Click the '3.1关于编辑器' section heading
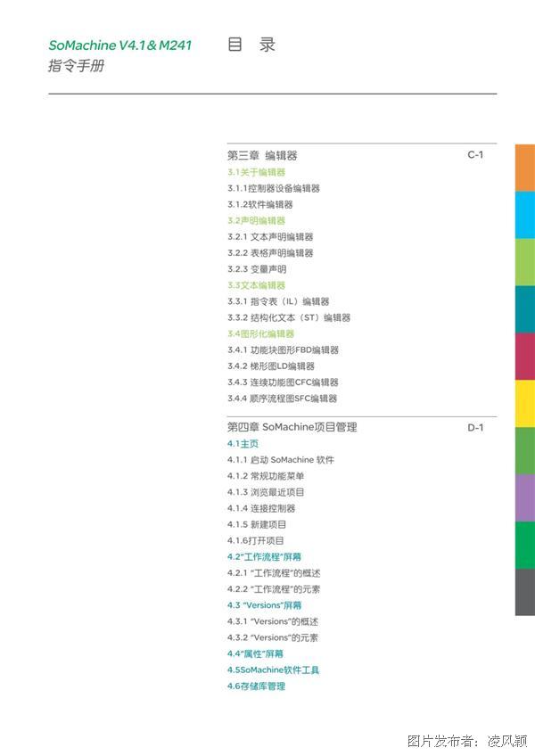Image resolution: width=535 pixels, height=756 pixels. [256, 172]
